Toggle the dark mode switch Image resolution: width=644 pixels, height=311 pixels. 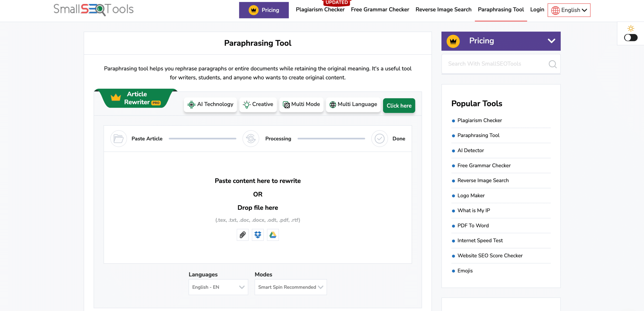[631, 38]
